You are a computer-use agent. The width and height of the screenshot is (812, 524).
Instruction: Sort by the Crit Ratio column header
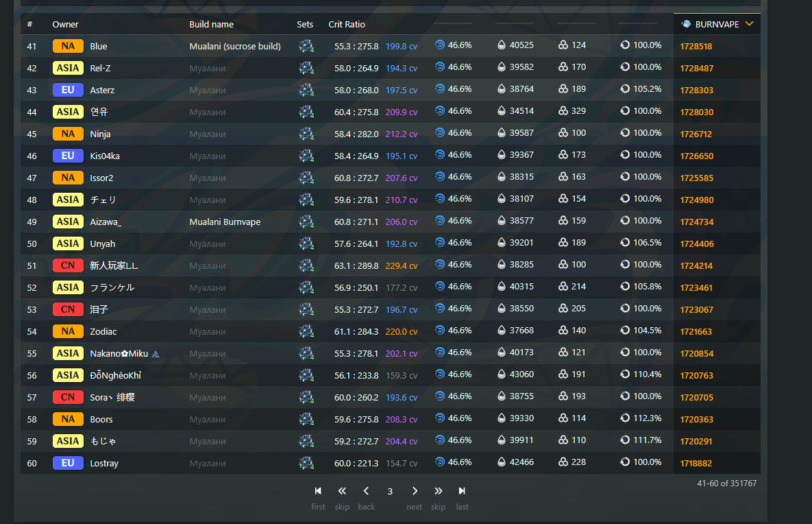tap(347, 25)
